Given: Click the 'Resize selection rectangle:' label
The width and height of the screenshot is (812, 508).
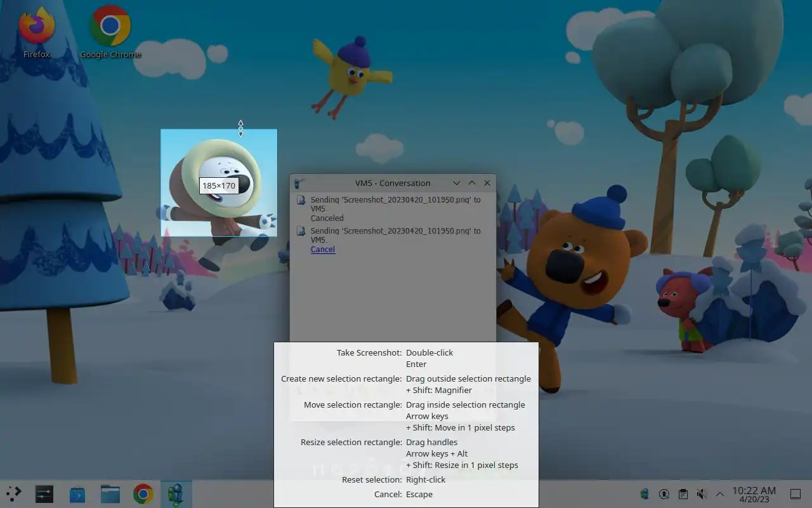Looking at the screenshot, I should click(351, 442).
